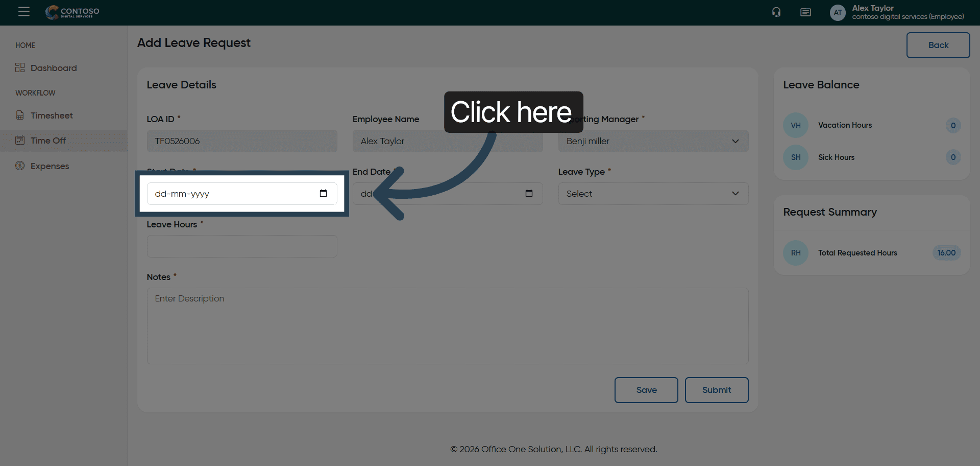Open Start Date calendar picker icon
This screenshot has height=466, width=980.
(x=323, y=193)
